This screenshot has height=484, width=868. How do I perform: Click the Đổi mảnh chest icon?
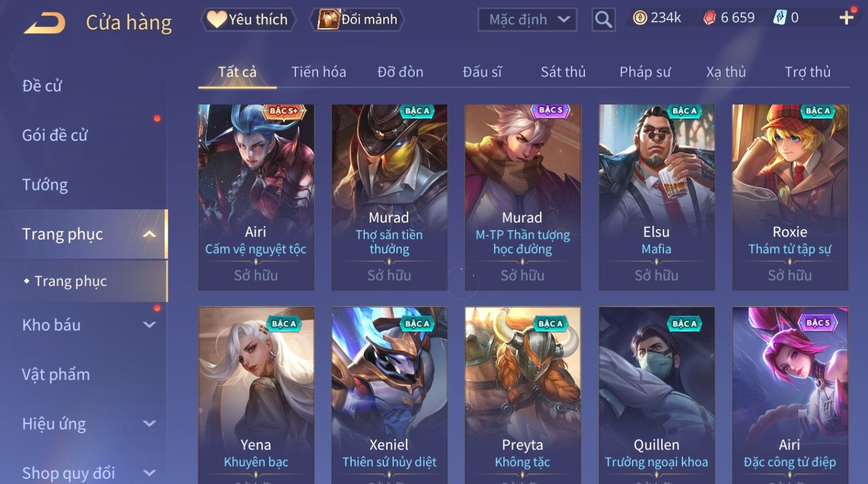point(329,20)
